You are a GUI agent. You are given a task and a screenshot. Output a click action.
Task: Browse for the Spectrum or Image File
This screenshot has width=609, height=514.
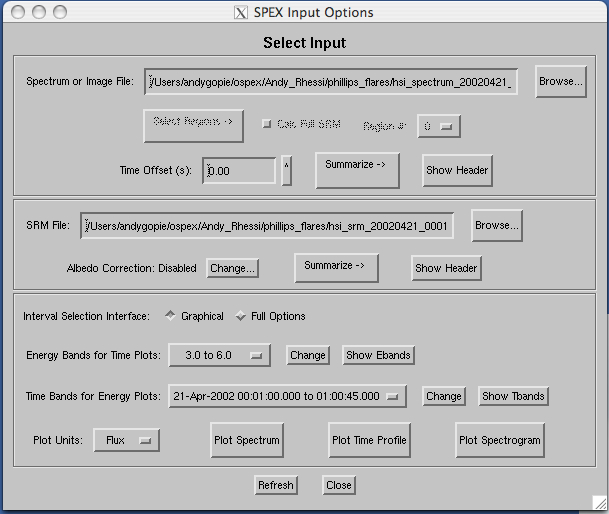560,82
